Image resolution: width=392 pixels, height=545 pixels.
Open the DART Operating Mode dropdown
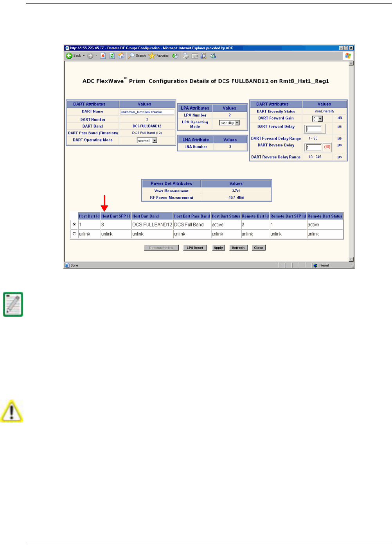pos(147,140)
